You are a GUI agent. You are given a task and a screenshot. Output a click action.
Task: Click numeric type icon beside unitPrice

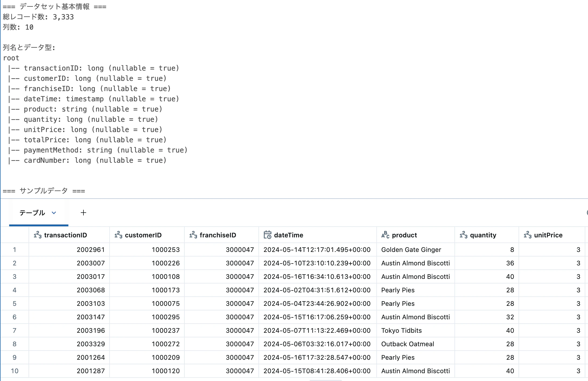[527, 235]
